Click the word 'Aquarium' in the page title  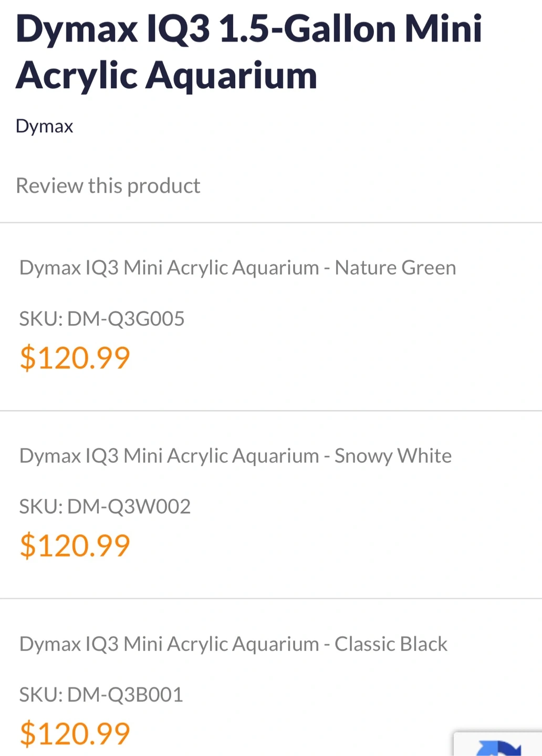[231, 76]
